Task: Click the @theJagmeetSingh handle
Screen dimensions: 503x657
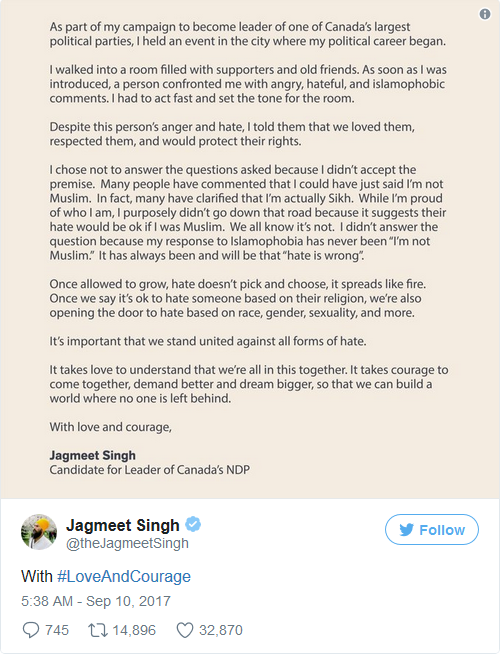Action: pos(127,543)
